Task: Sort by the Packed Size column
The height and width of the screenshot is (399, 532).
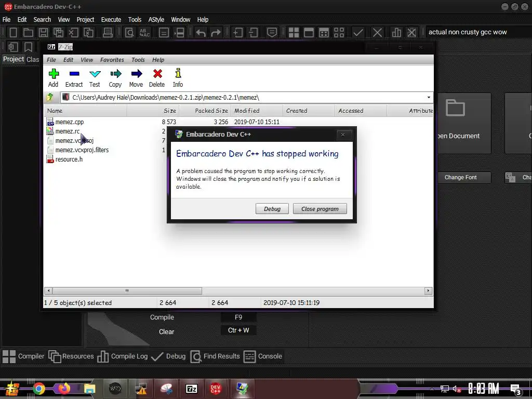Action: [x=205, y=111]
